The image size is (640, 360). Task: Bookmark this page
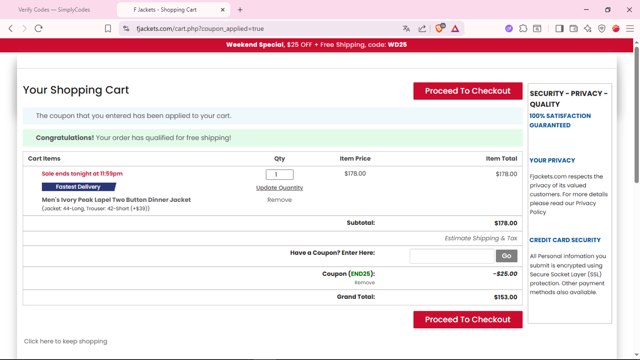pos(108,29)
